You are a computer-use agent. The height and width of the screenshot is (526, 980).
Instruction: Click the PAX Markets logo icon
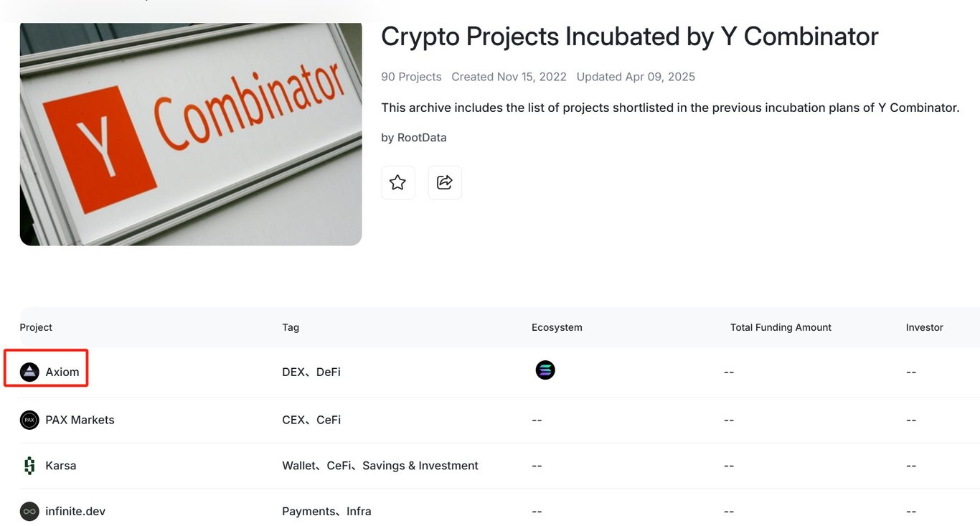point(29,420)
